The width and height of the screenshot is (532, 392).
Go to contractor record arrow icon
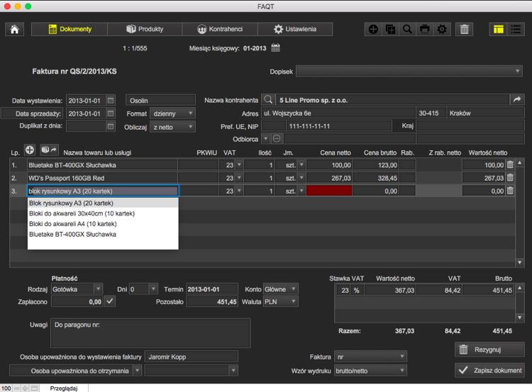517,100
